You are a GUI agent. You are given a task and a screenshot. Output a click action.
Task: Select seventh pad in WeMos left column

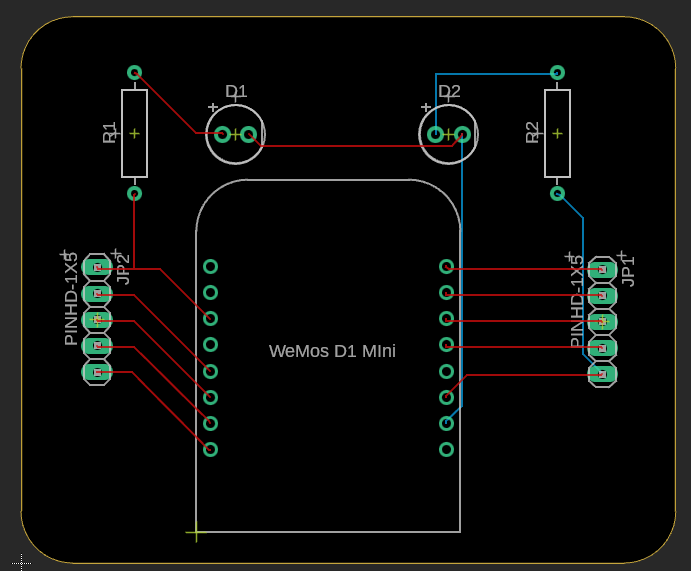point(211,423)
